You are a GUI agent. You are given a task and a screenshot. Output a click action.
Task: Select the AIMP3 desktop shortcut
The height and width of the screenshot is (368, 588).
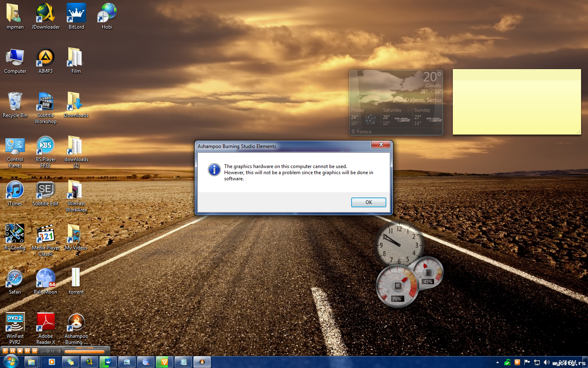click(46, 61)
